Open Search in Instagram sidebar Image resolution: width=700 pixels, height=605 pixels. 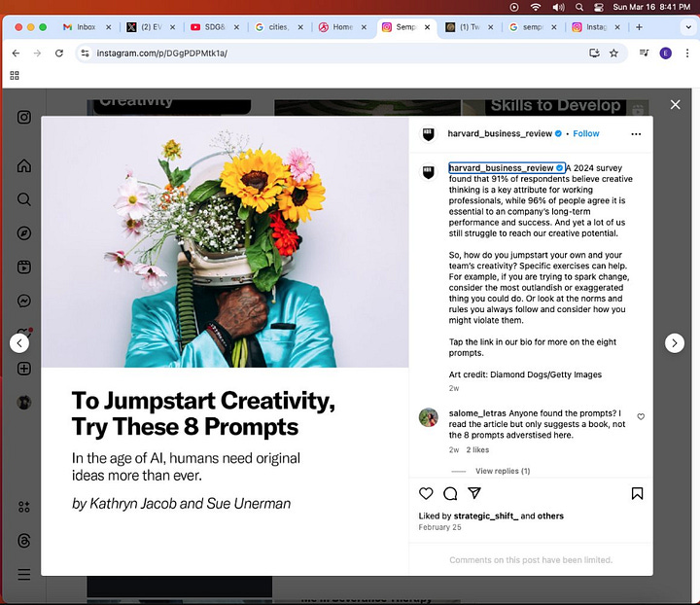24,199
